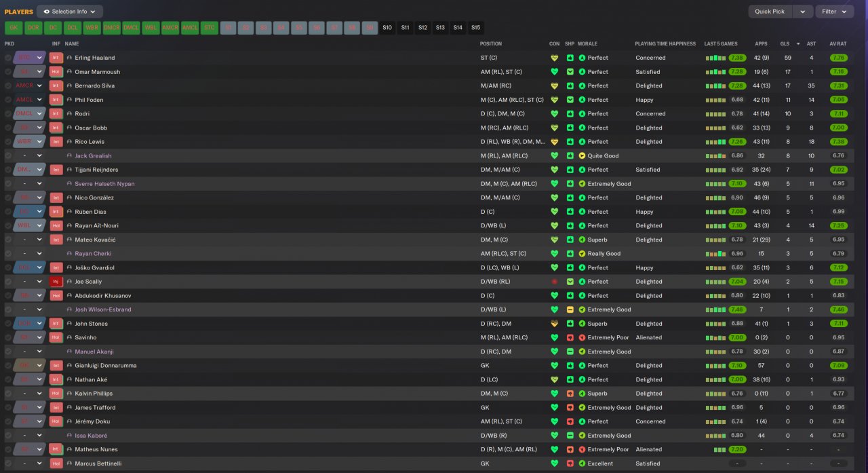Open Rico Lewis's WBR position dropdown
Viewport: 868px width, 473px height.
[29, 142]
